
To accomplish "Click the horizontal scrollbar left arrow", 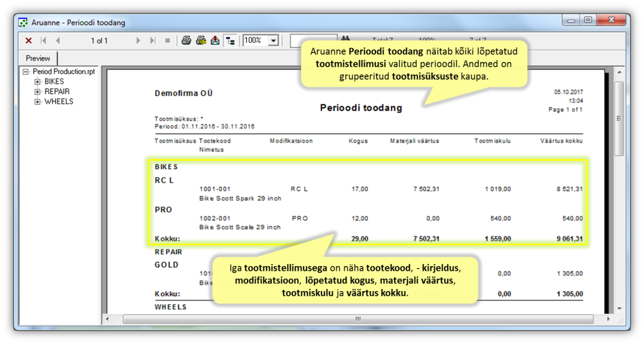I will (108, 319).
